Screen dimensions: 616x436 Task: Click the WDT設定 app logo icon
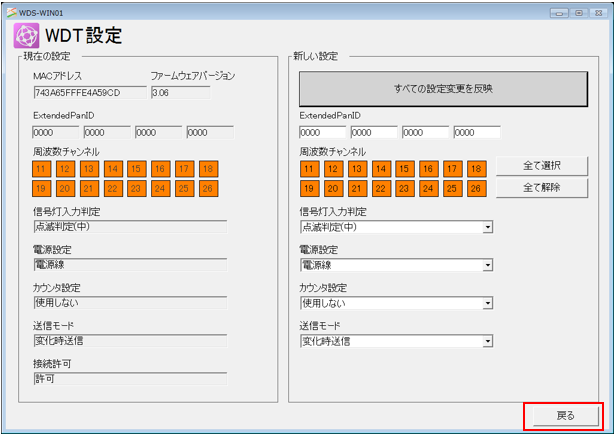[26, 36]
